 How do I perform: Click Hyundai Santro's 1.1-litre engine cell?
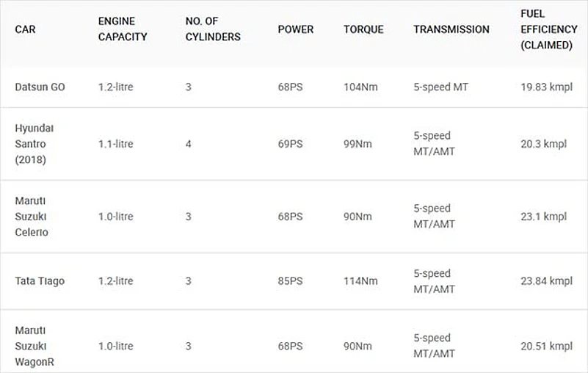click(x=116, y=143)
